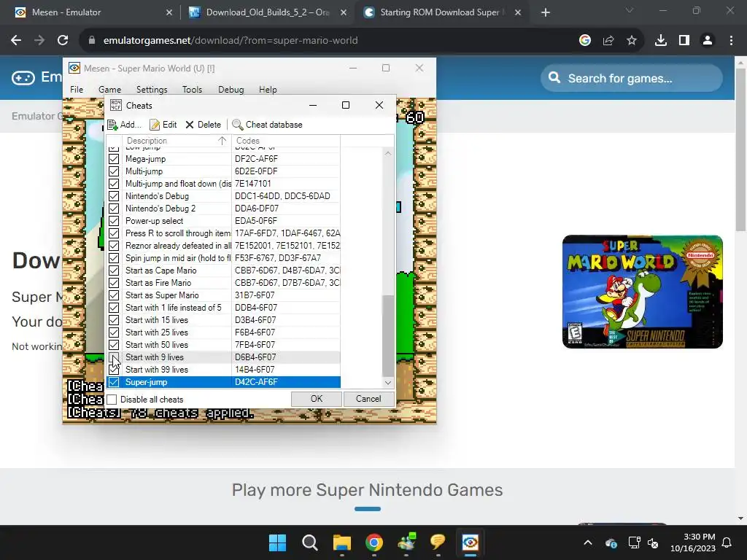Toggle Chrome side panel icon
The image size is (747, 560).
tap(684, 41)
